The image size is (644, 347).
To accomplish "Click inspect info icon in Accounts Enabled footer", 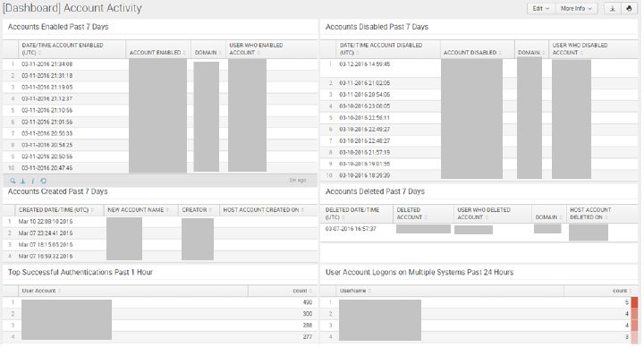I will click(33, 181).
